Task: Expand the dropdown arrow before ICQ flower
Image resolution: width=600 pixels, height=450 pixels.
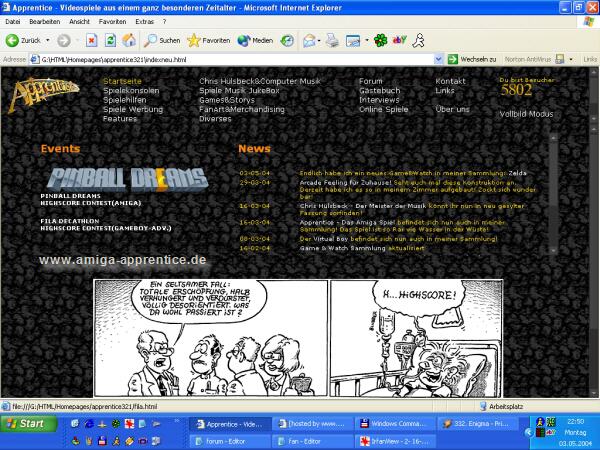Action: tap(367, 40)
